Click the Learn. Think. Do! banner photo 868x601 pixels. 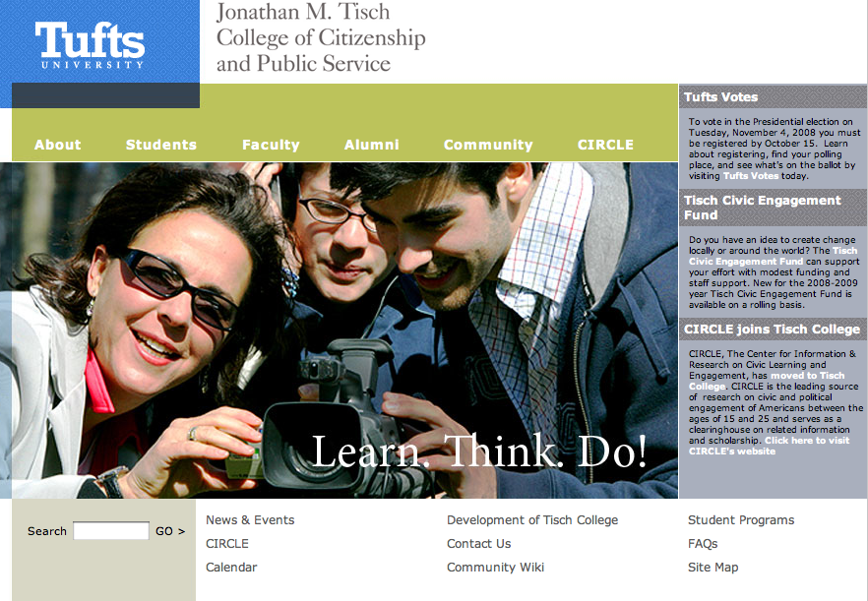point(339,331)
